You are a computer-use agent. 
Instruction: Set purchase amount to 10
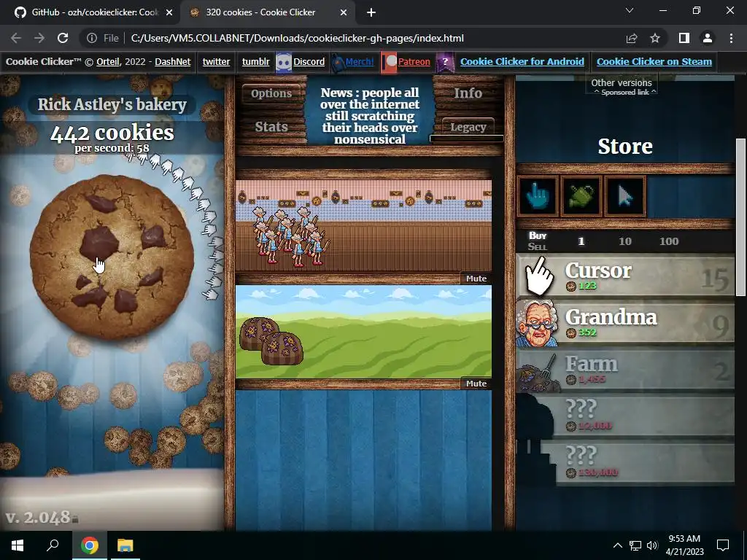point(625,241)
